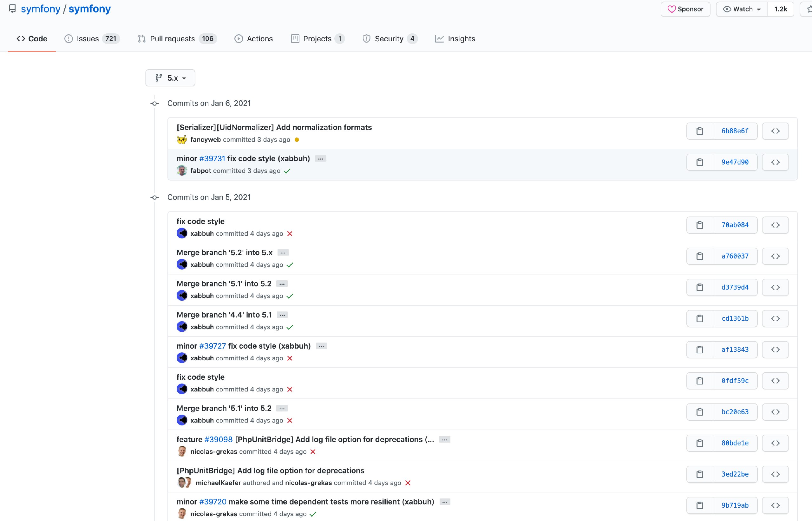Click the Sponsor button
Image resolution: width=812 pixels, height=521 pixels.
coord(685,9)
